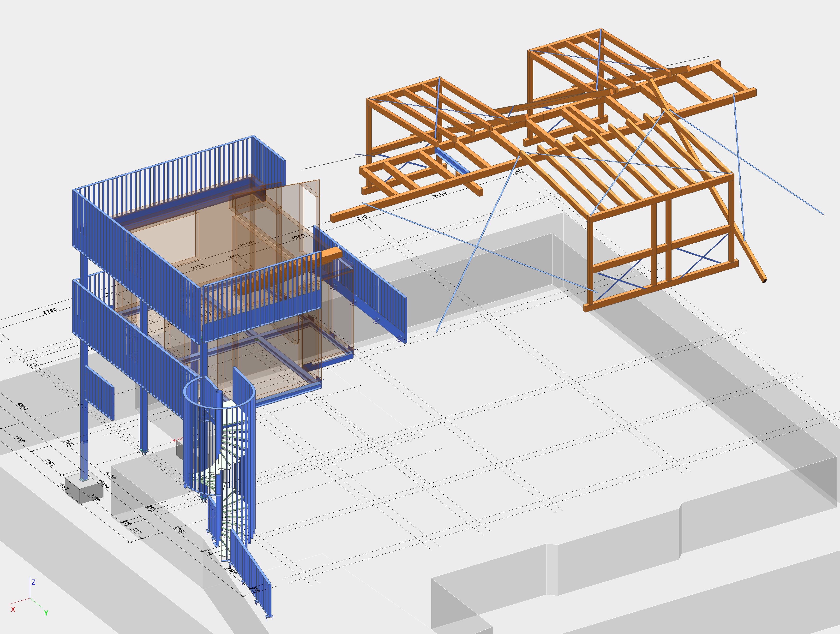Select the 913 dimension label
The width and height of the screenshot is (840, 634).
pos(138,531)
